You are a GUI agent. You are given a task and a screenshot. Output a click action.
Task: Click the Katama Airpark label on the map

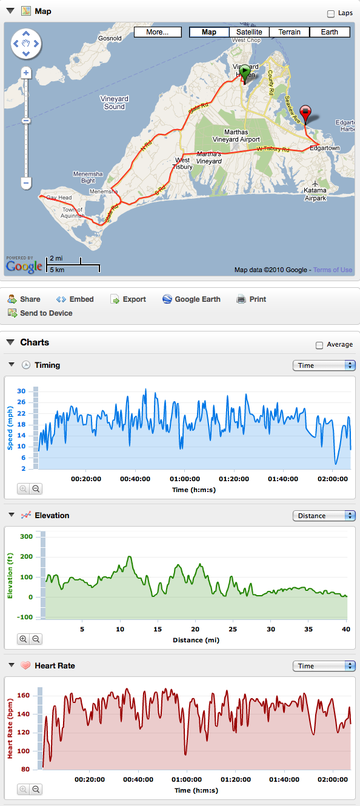click(x=315, y=194)
